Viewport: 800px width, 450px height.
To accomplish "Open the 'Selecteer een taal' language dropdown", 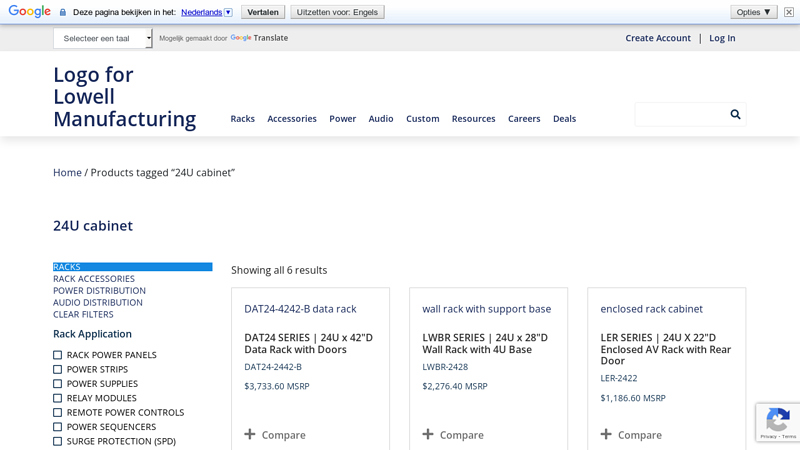I will pyautogui.click(x=102, y=38).
